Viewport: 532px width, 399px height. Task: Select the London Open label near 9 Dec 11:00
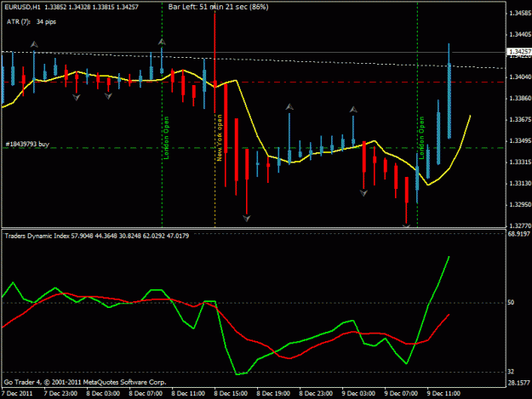(421, 138)
